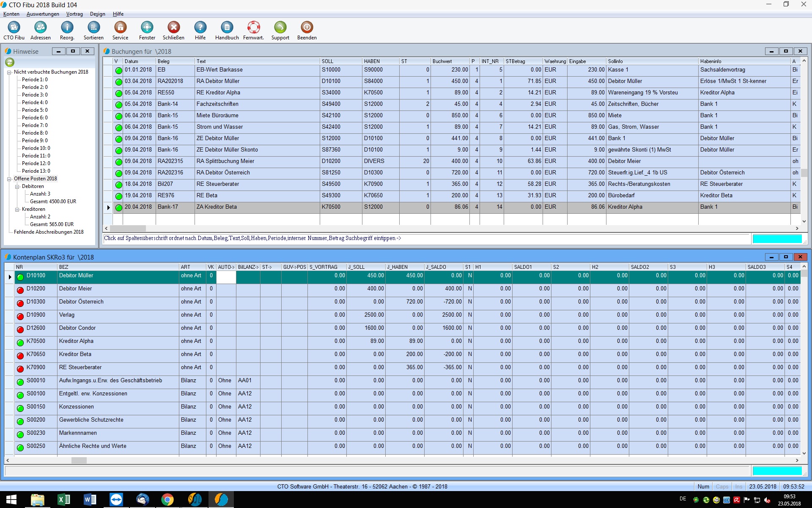Toggle red status dot of K70650 Kreditor Beta

[20, 356]
